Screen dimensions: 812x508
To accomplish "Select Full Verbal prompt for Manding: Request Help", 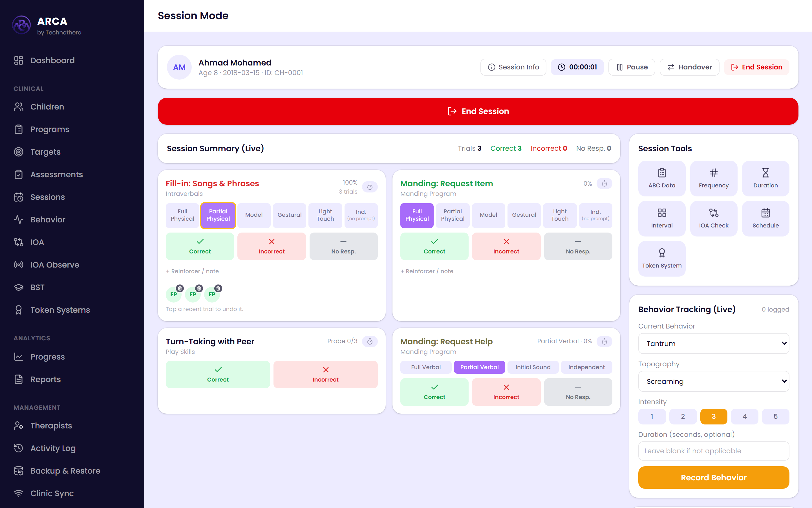I will tap(426, 367).
